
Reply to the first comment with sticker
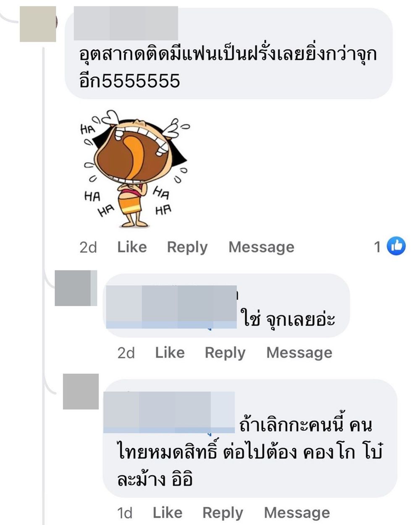tap(187, 247)
